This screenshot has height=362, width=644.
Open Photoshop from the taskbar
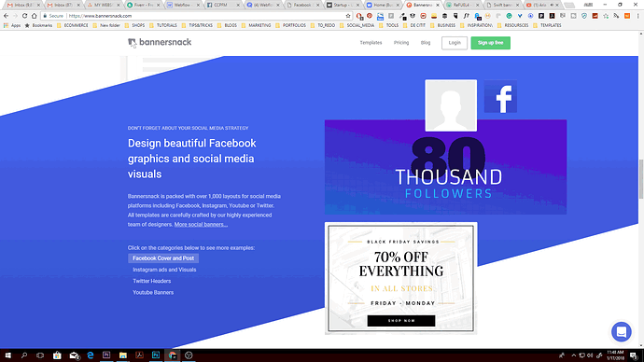[x=156, y=355]
